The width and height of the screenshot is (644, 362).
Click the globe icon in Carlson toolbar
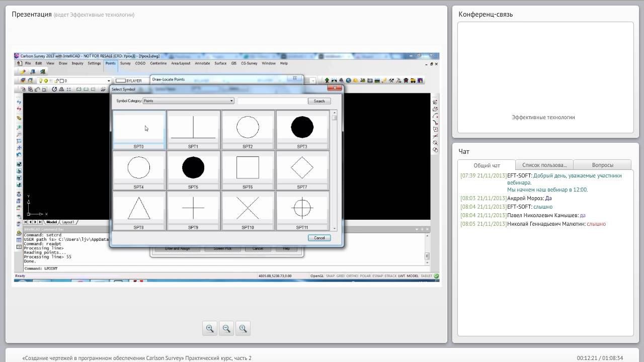pyautogui.click(x=348, y=80)
